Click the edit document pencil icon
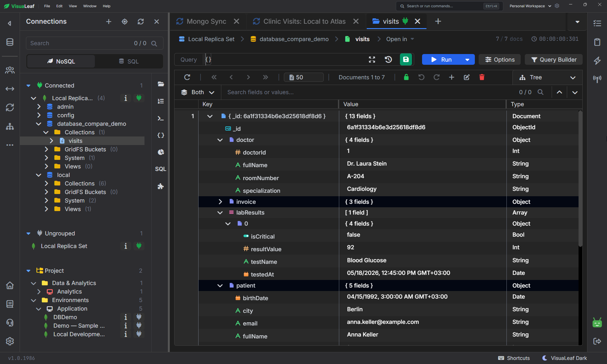Viewport: 607px width, 364px height. pos(467,77)
